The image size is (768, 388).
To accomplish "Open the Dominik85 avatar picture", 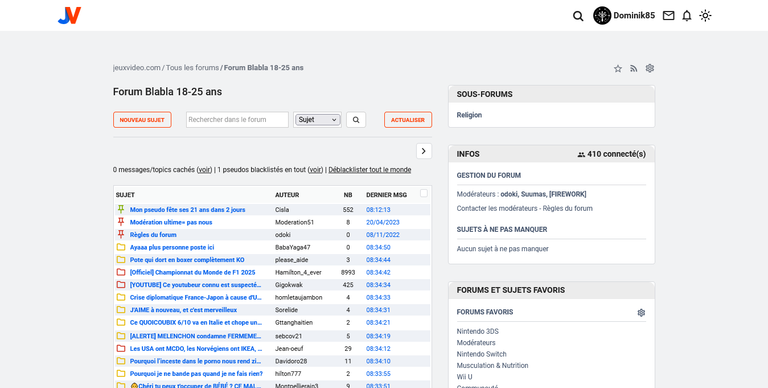I will coord(602,16).
